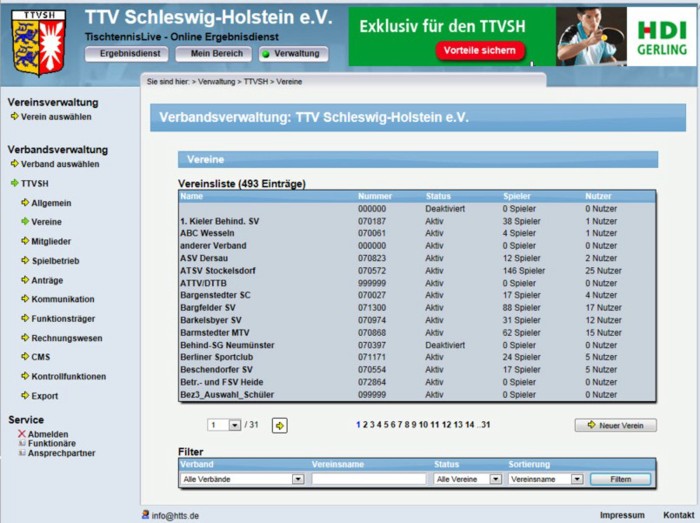Screen dimensions: 700x523
Task: Select the Verwaltung tab
Action: (292, 54)
